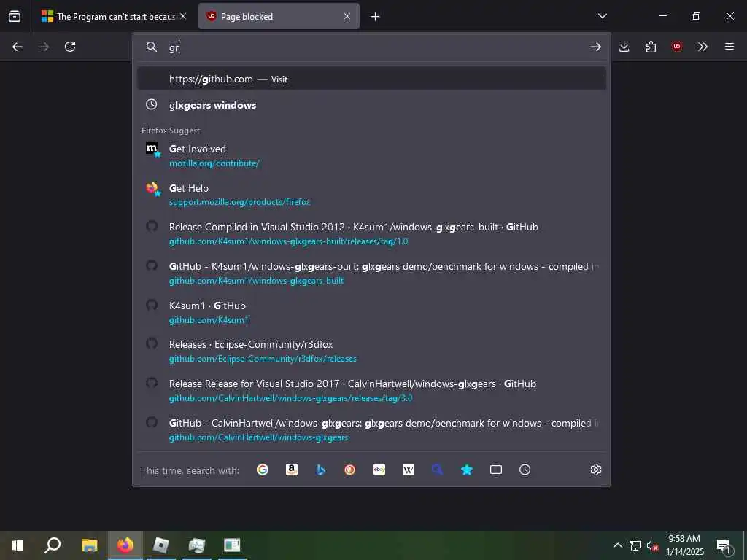747x560 pixels.
Task: Open the clock showing 9:58 AM
Action: [684, 545]
